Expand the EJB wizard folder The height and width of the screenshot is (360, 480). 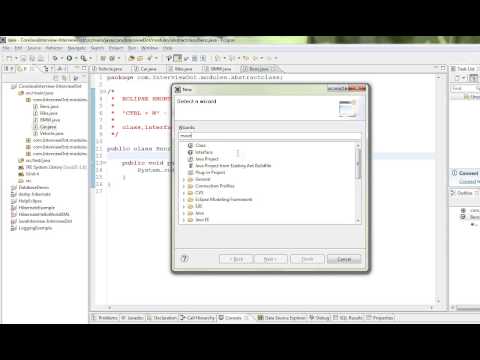[184, 206]
